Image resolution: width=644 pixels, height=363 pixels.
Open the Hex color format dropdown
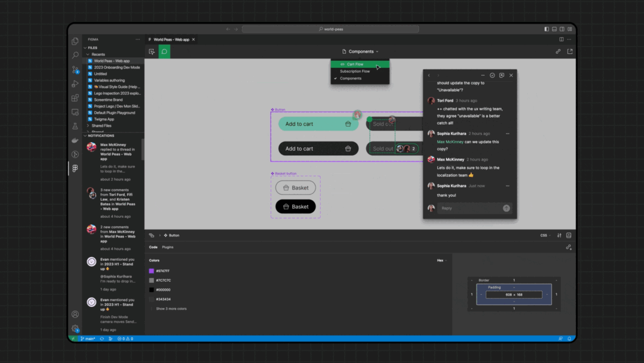coord(442,260)
